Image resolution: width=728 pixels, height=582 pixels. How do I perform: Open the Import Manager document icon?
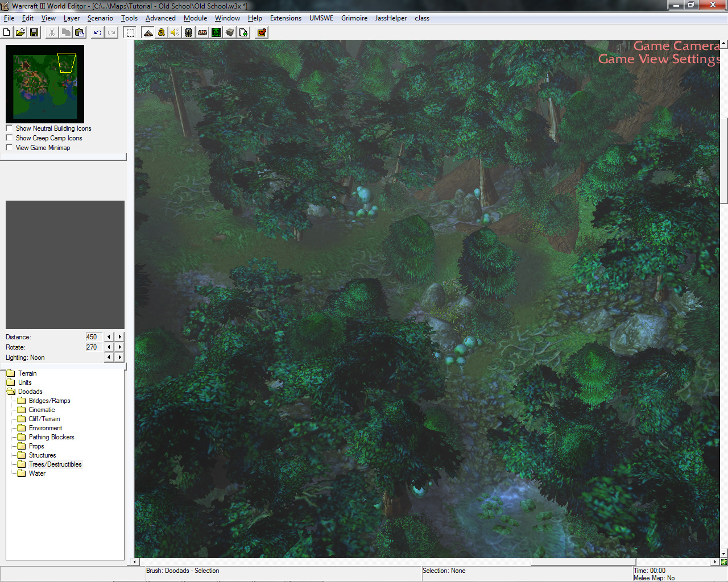coord(243,32)
